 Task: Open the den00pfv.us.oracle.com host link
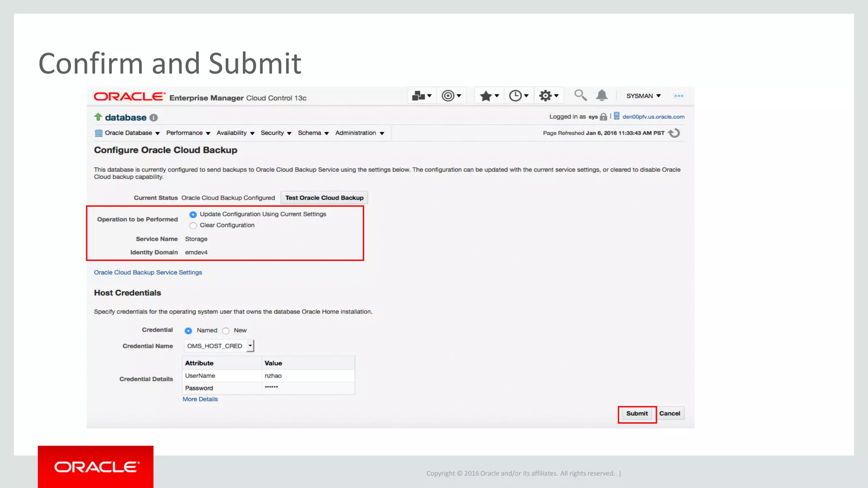point(653,117)
